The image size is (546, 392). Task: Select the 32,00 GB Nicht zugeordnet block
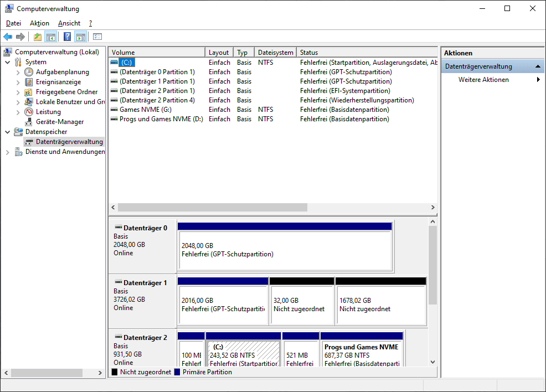pyautogui.click(x=302, y=302)
